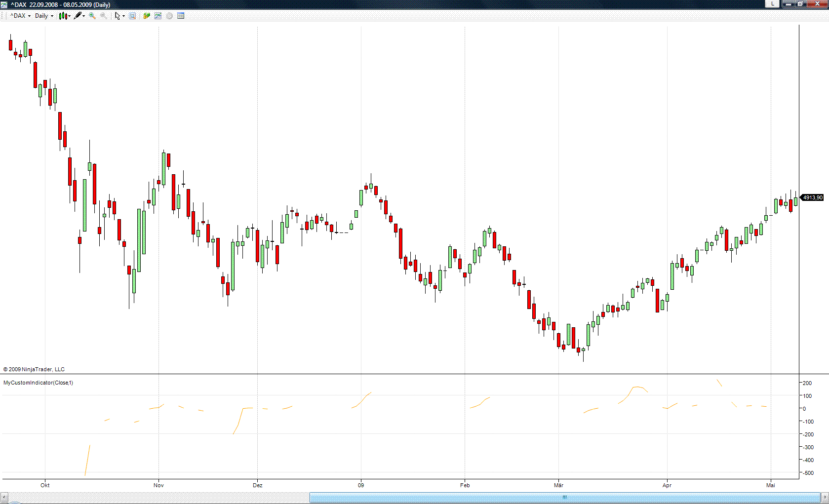Click the "200" value on the indicator scale
This screenshot has width=829, height=504.
[x=807, y=383]
